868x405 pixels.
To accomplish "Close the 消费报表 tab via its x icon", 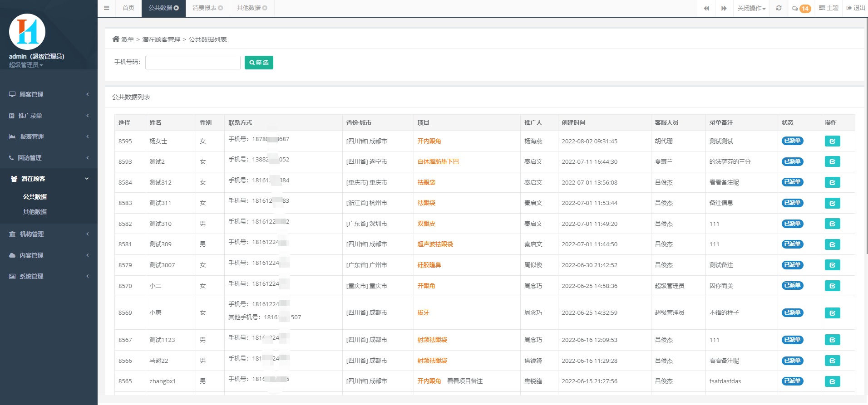I will 221,8.
